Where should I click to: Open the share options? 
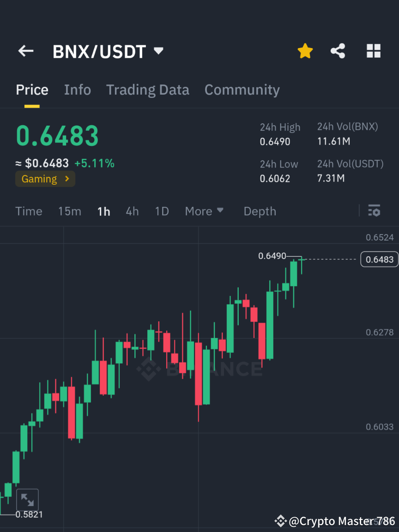338,51
